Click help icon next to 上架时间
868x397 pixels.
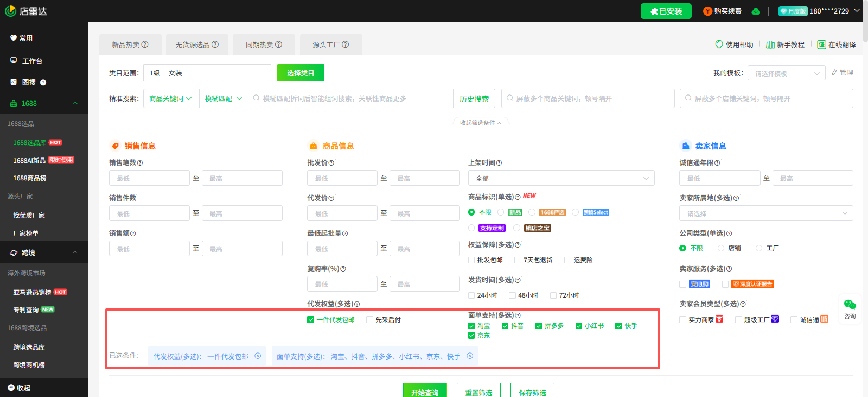click(x=499, y=163)
